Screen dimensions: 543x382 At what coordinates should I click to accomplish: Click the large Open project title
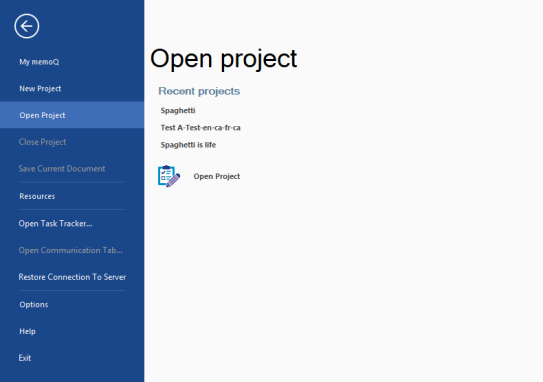click(224, 59)
